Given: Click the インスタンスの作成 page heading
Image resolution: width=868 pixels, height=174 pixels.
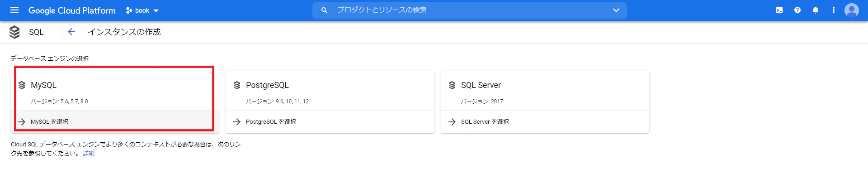Looking at the screenshot, I should pyautogui.click(x=124, y=32).
